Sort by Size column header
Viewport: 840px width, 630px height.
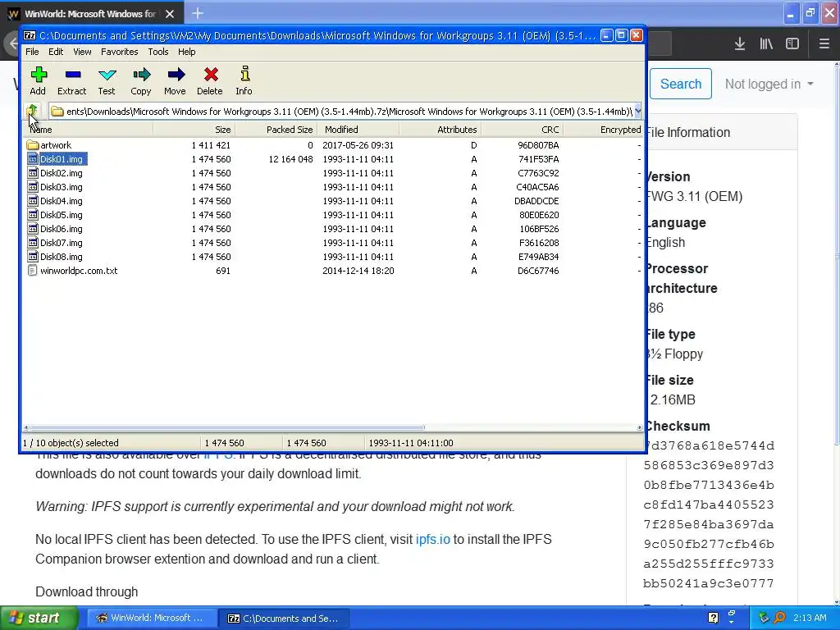[x=194, y=129]
